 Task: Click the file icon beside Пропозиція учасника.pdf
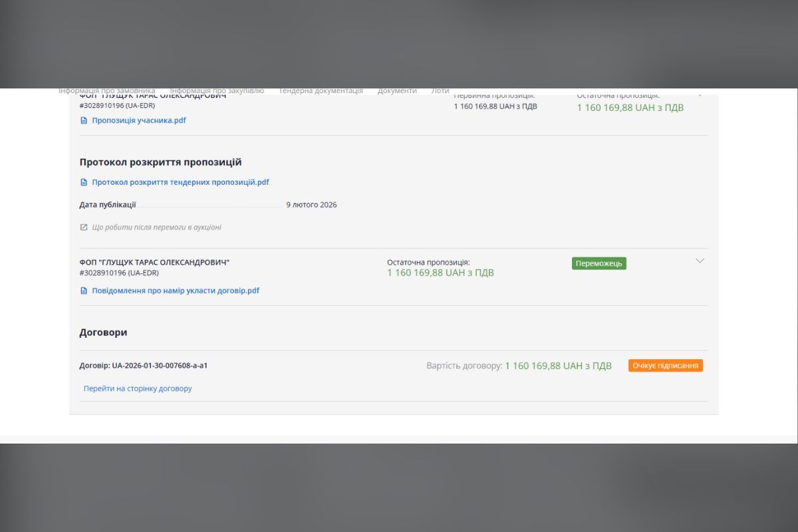84,120
